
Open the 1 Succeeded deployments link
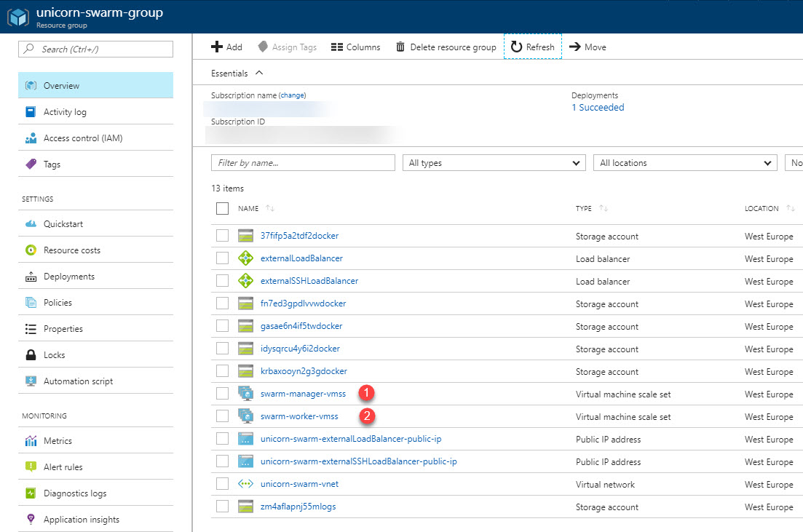(x=598, y=107)
